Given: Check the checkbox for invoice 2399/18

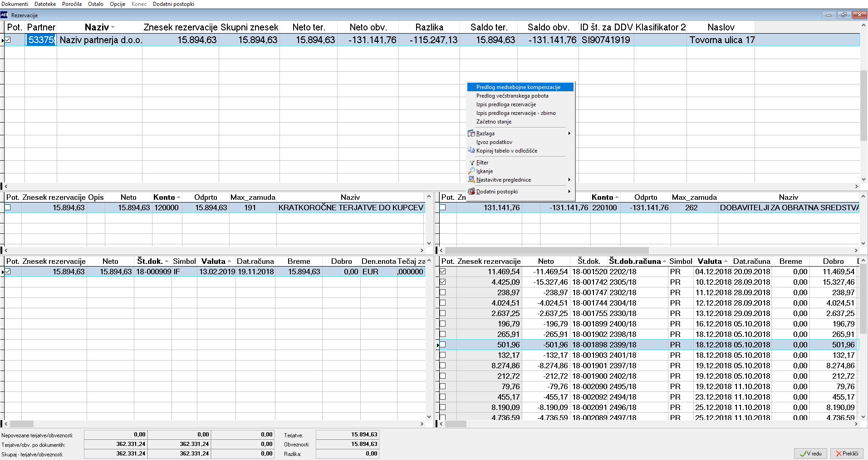Looking at the screenshot, I should [443, 345].
